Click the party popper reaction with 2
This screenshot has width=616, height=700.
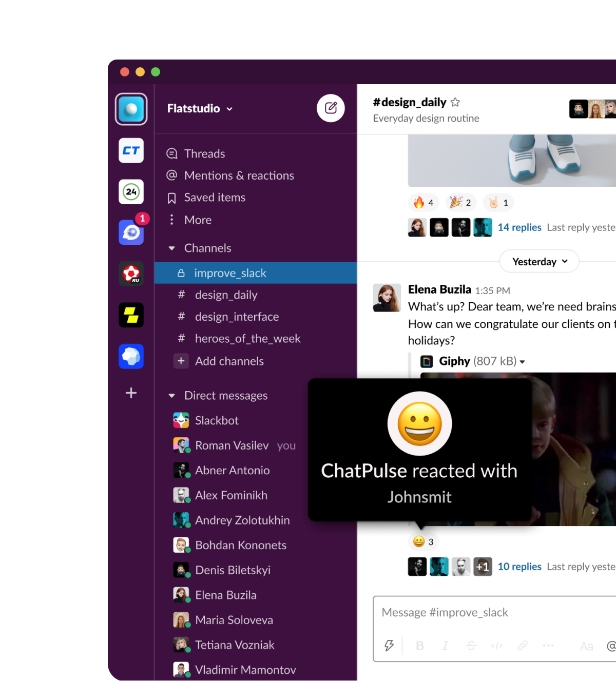[x=460, y=203]
